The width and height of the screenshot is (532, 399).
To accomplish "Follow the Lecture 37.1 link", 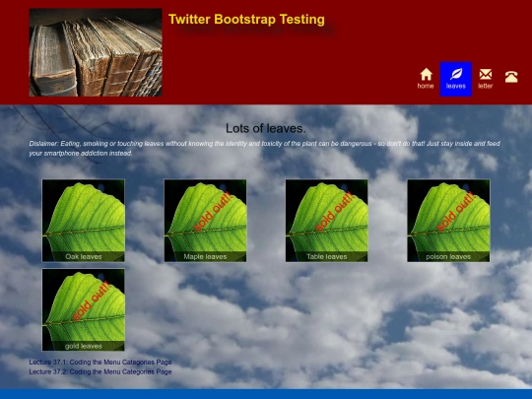I will click(x=100, y=362).
